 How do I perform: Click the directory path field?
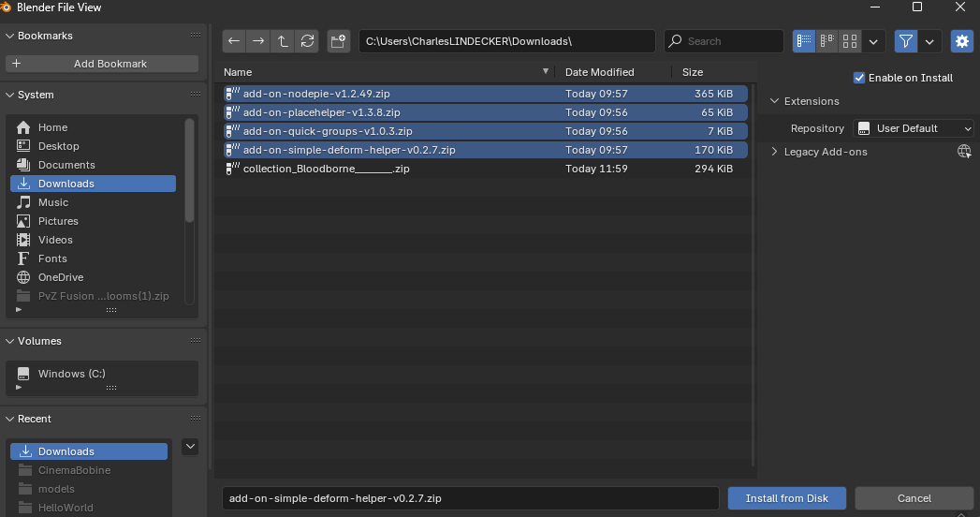point(507,41)
